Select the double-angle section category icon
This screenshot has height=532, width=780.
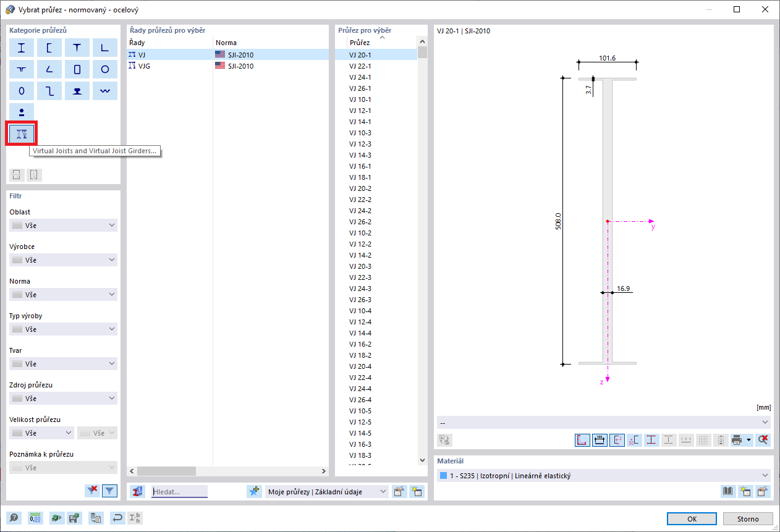pyautogui.click(x=22, y=70)
